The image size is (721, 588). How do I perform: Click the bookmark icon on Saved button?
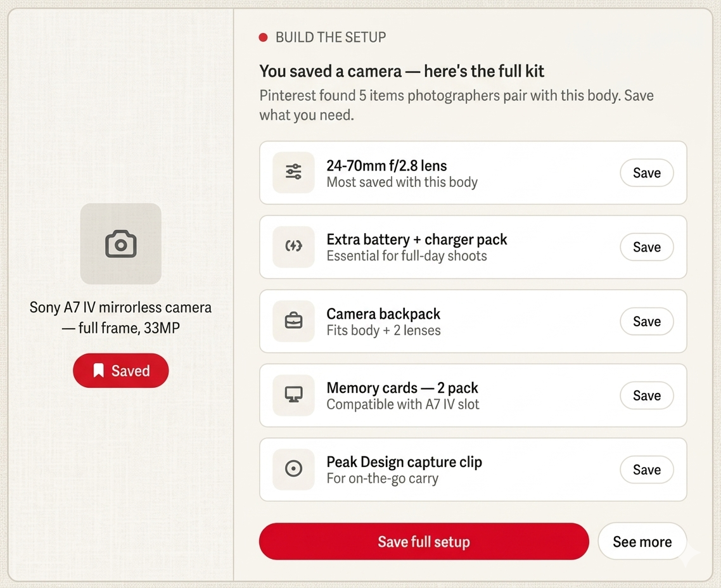(98, 371)
